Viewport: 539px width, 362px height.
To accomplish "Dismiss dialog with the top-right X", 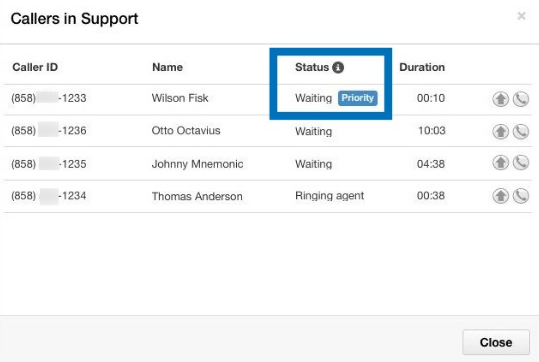I will tap(521, 16).
